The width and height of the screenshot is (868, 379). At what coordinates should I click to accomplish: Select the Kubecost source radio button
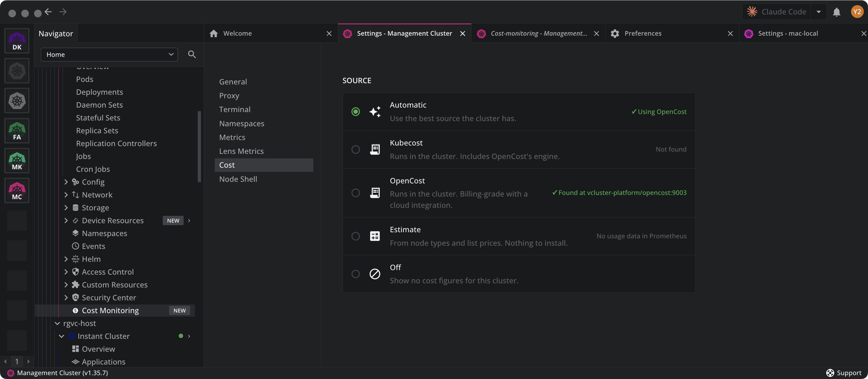pos(355,149)
